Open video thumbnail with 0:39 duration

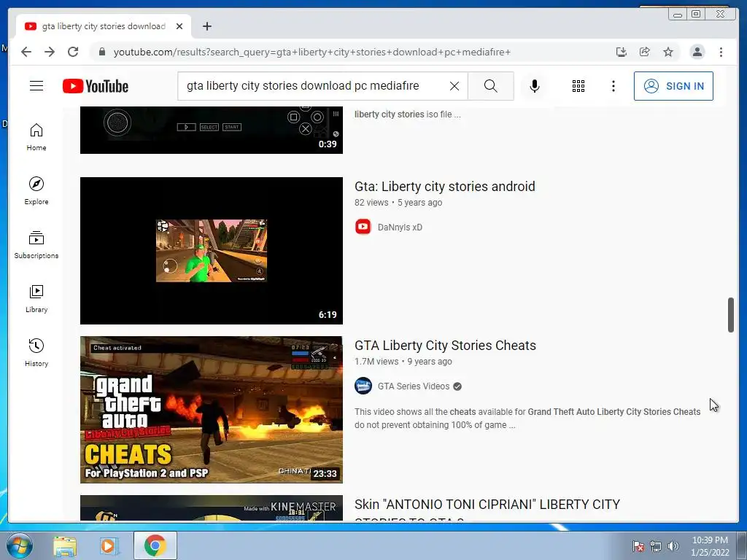point(211,130)
